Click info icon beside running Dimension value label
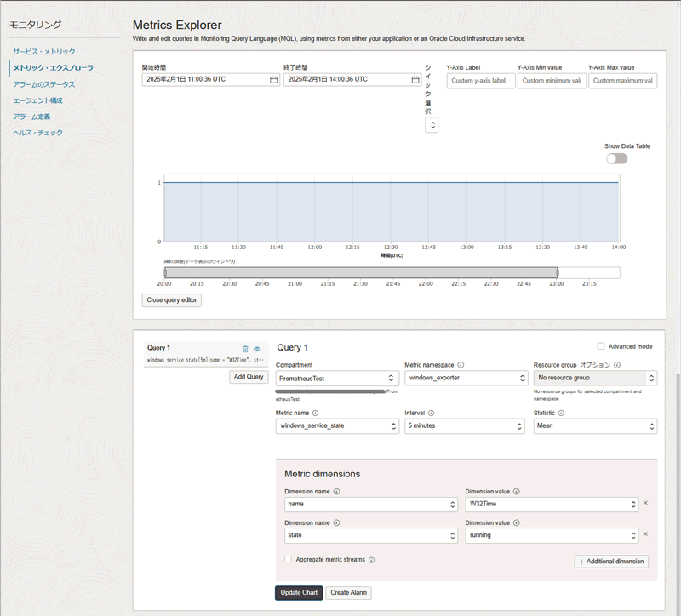 pyautogui.click(x=517, y=522)
